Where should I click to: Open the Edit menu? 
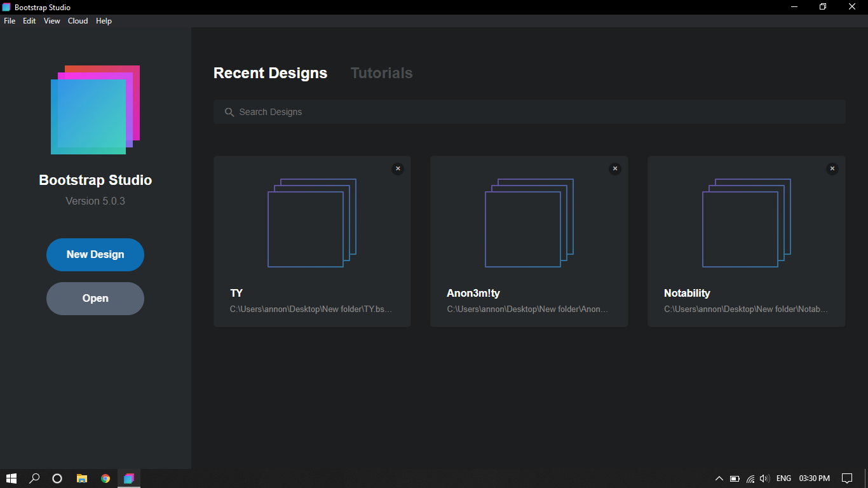pos(29,21)
